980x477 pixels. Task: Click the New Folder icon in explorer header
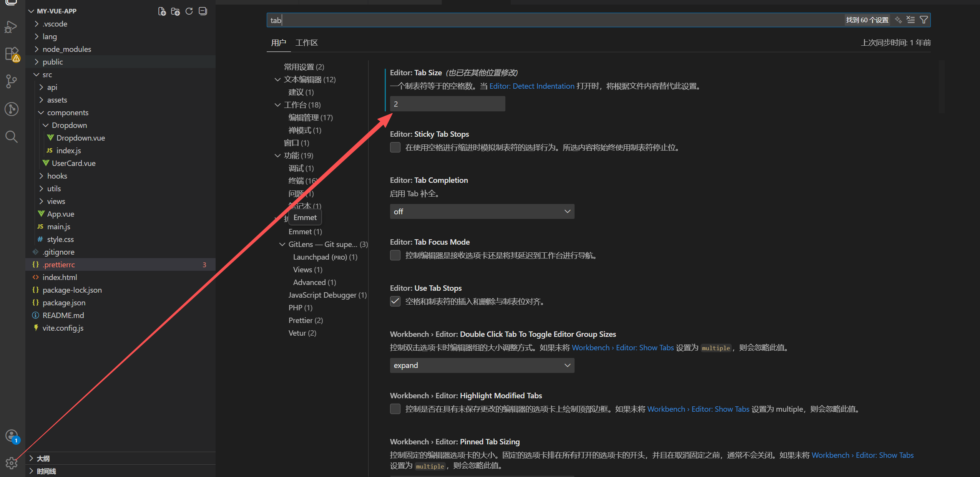pyautogui.click(x=176, y=12)
